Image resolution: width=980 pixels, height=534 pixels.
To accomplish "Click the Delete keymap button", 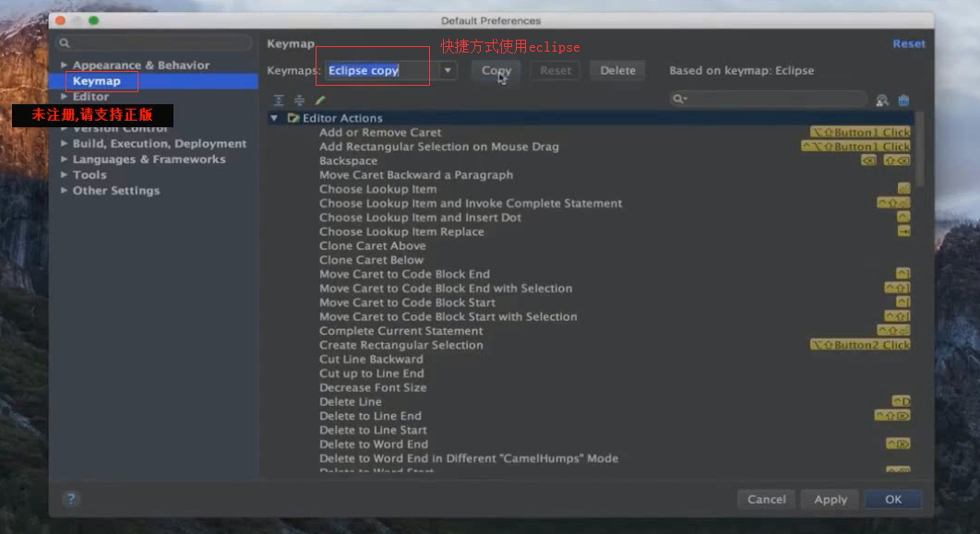I will coord(617,70).
